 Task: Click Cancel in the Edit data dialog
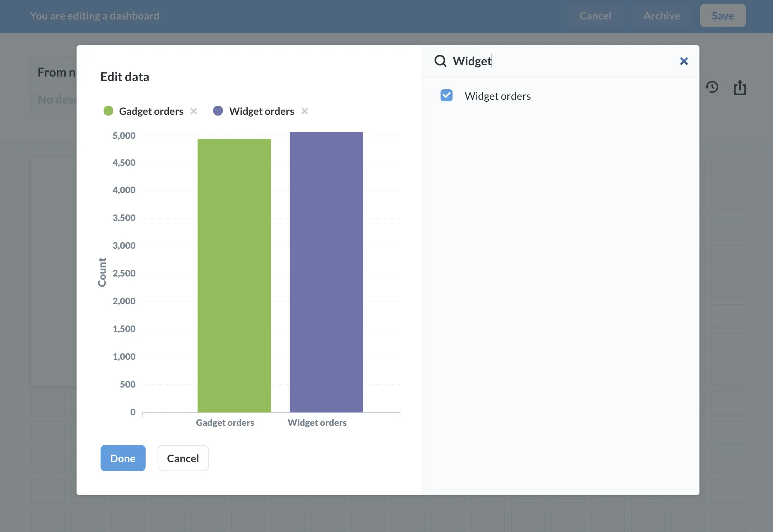coord(183,458)
